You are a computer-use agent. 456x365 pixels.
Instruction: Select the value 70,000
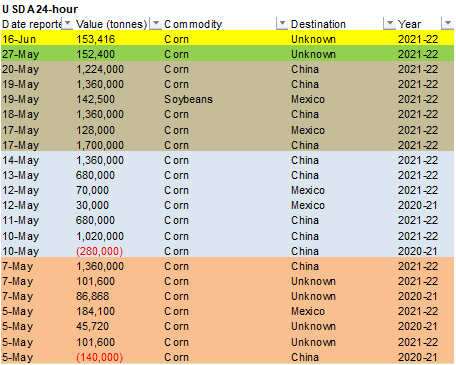[x=92, y=190]
